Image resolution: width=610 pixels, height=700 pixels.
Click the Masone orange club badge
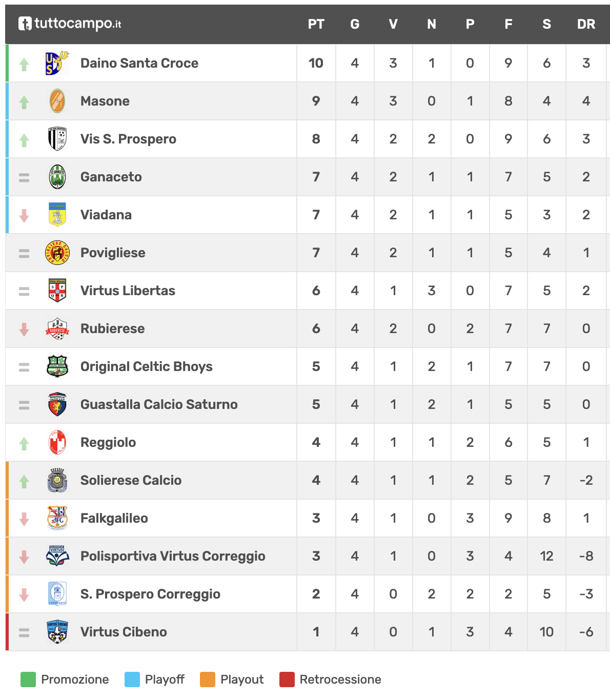coord(57,101)
